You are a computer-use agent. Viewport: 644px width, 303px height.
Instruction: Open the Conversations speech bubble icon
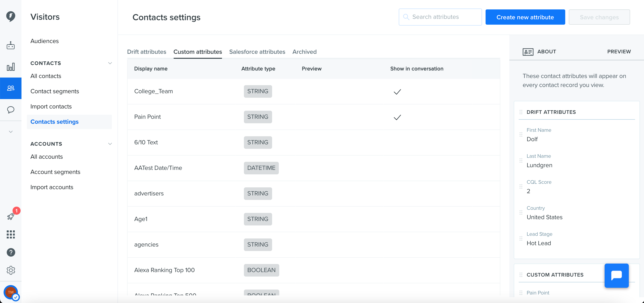(x=11, y=110)
